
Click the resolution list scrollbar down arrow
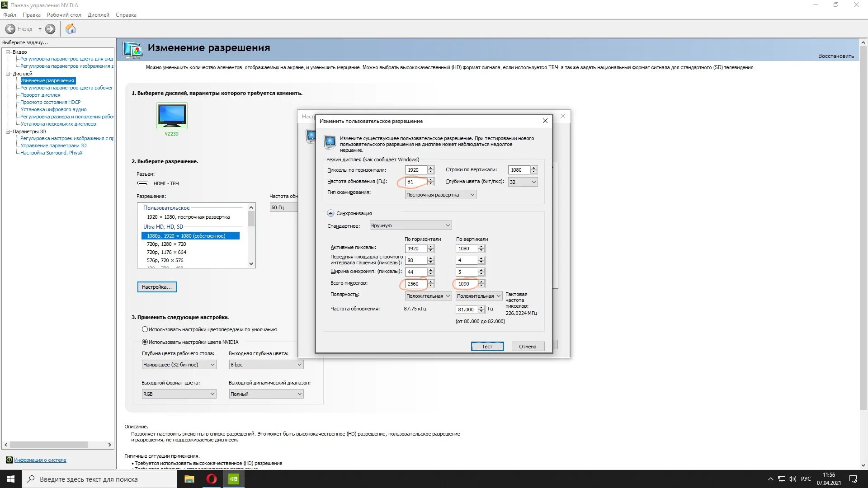[x=251, y=264]
